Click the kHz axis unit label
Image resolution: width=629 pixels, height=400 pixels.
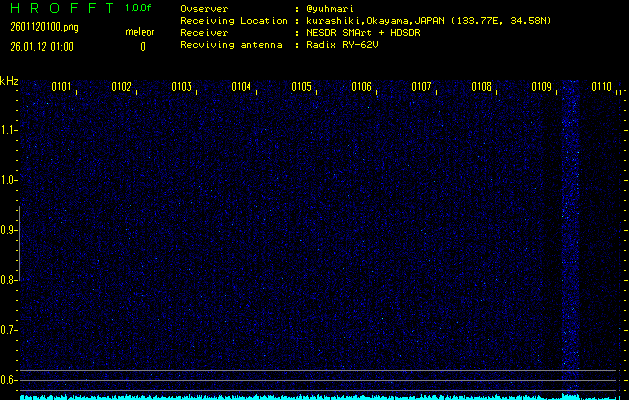[x=9, y=82]
